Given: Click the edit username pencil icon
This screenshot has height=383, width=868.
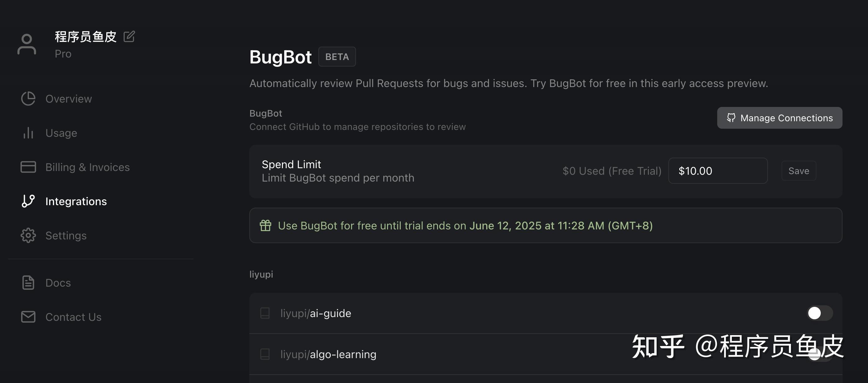Looking at the screenshot, I should coord(129,36).
